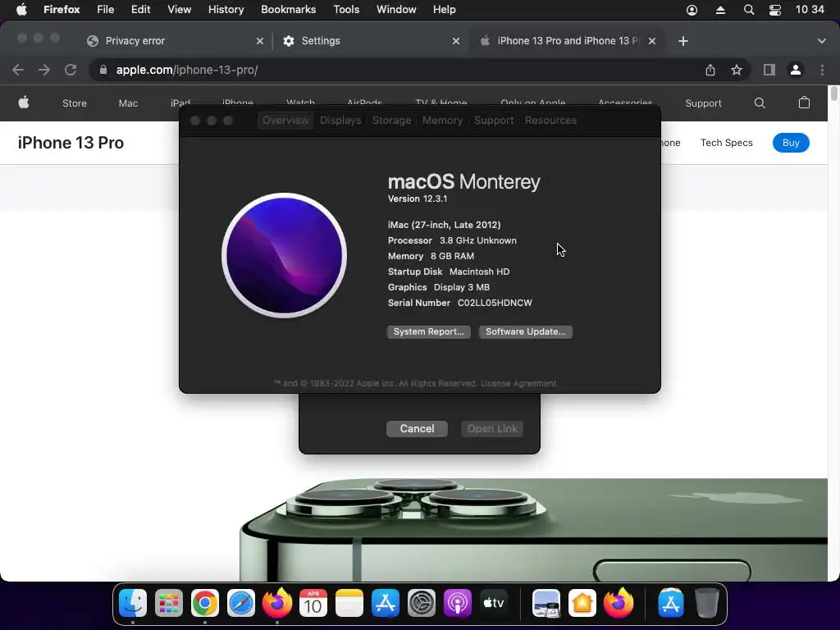The image size is (840, 630).
Task: Open the shopping bag on Apple's site
Action: [x=804, y=103]
